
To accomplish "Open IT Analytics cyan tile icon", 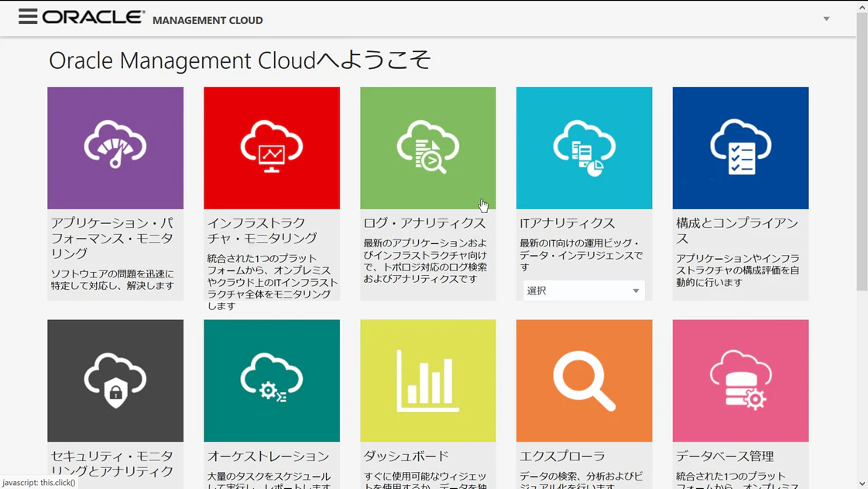I will [584, 148].
